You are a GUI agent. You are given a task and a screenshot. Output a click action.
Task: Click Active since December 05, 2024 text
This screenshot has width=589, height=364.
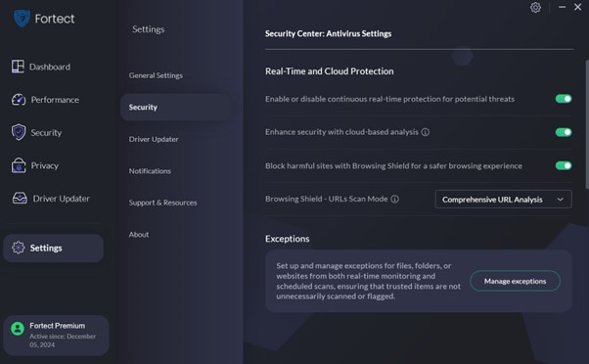tap(63, 341)
